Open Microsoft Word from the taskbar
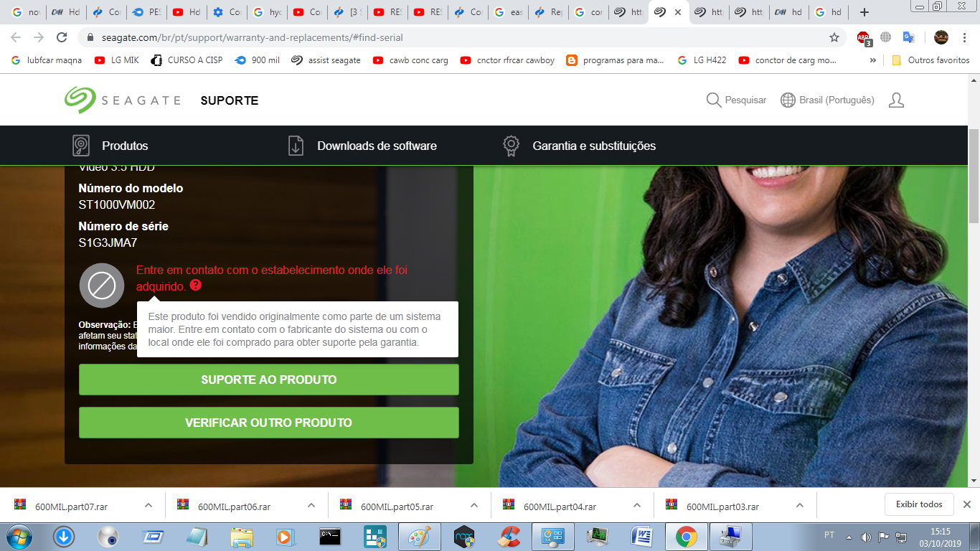Screen dimensions: 980x551 [x=641, y=537]
